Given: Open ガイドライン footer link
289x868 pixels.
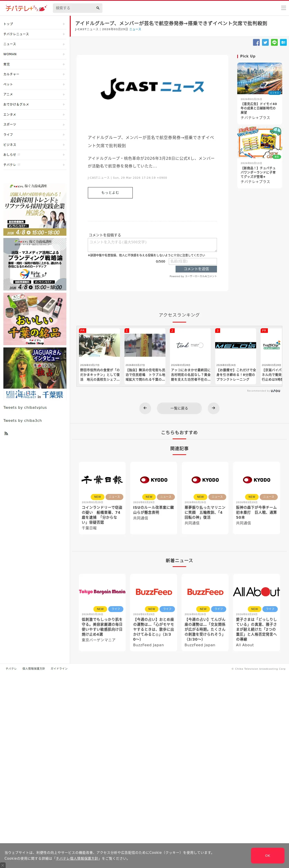Looking at the screenshot, I should (59, 669).
